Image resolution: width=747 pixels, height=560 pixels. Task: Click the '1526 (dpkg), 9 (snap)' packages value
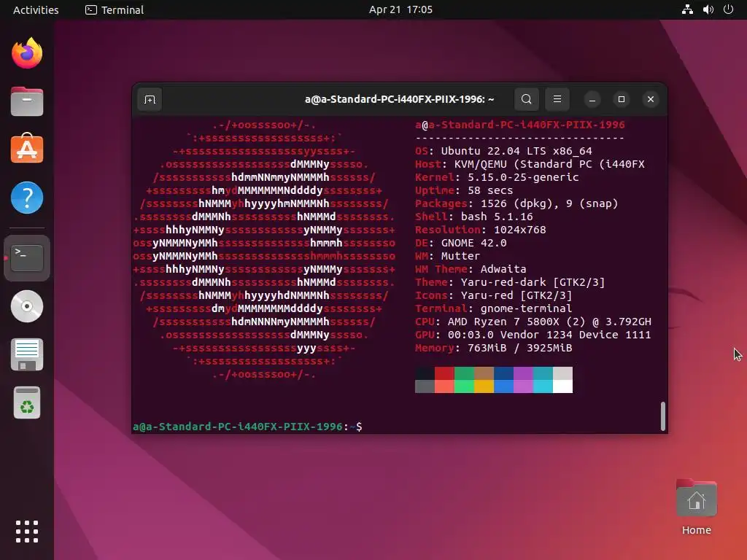[x=549, y=204]
